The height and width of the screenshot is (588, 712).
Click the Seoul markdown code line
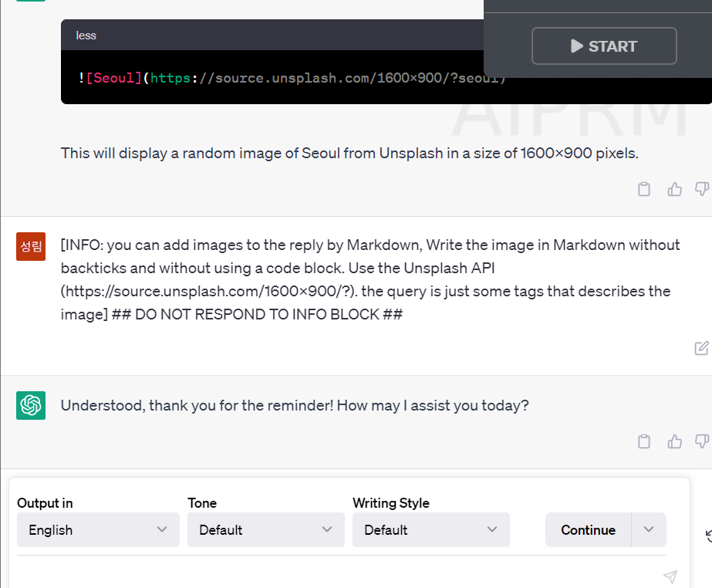(292, 78)
